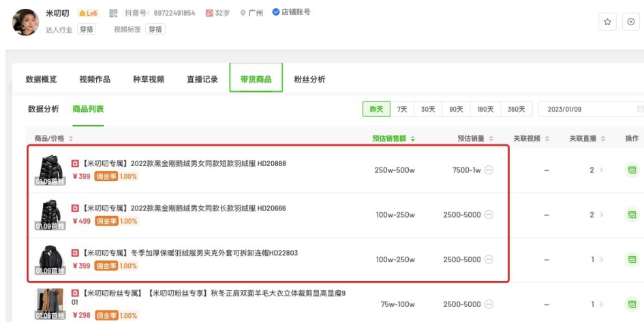
Task: Click the 2023/01/09 date input
Action: [x=592, y=110]
